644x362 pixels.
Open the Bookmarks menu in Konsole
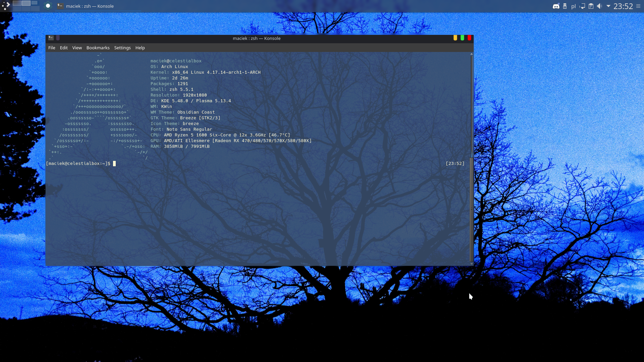pos(98,48)
